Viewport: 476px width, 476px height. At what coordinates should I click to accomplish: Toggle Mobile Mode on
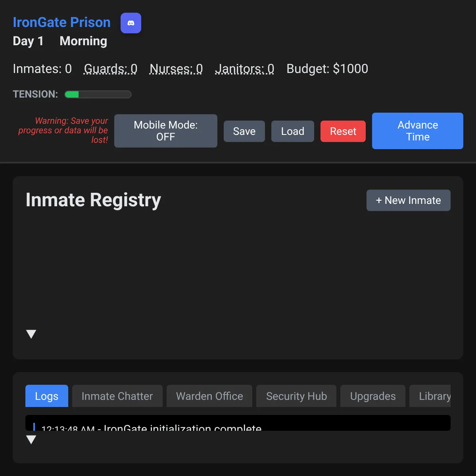[165, 131]
